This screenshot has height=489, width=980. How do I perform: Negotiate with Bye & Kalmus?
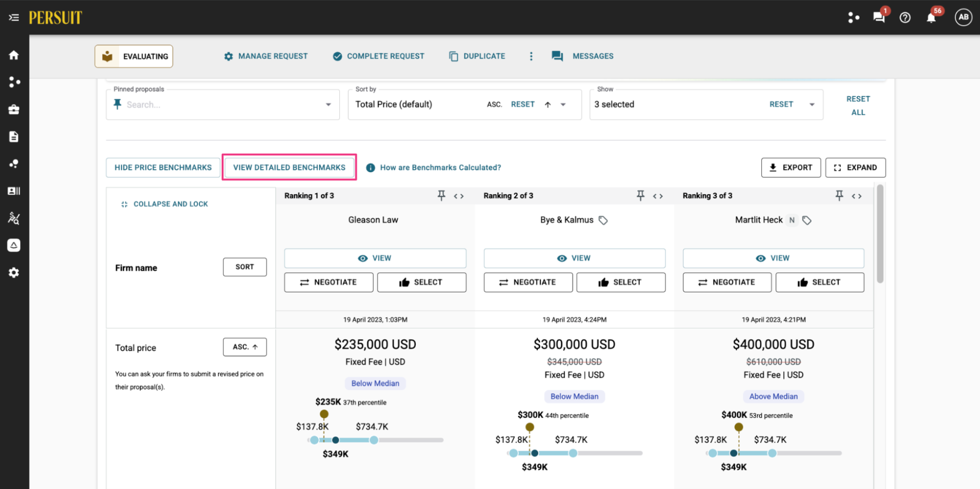click(528, 282)
